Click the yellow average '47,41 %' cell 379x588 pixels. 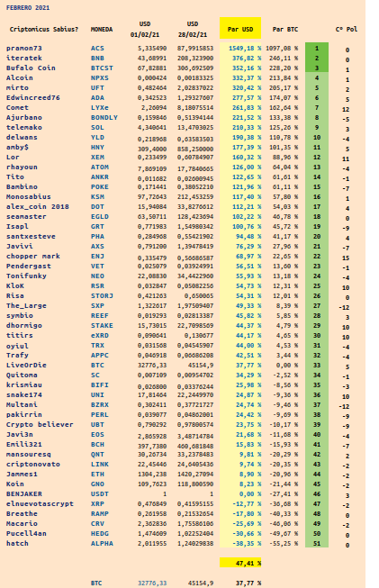(240, 563)
